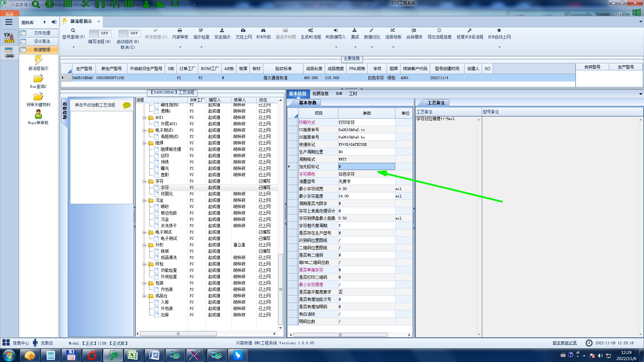644x362 pixels.
Task: Click the 设备结构 vertical side tab
Action: [x=64, y=111]
